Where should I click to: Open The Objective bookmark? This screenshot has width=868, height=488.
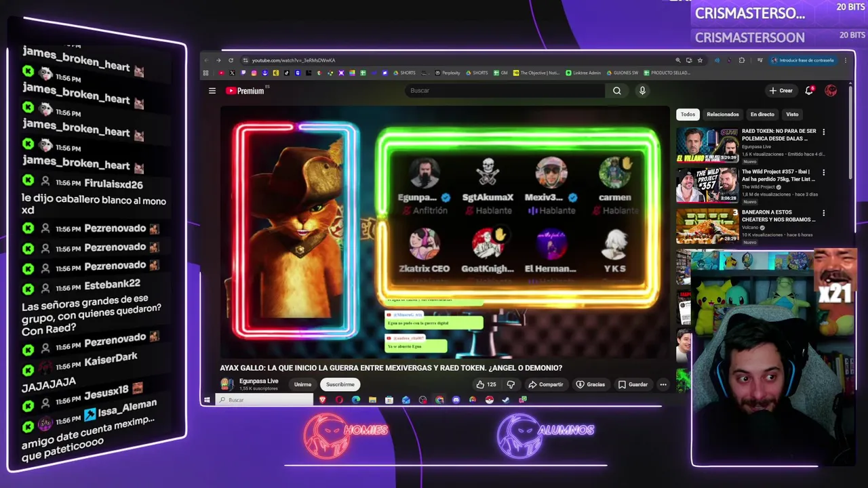pos(536,73)
